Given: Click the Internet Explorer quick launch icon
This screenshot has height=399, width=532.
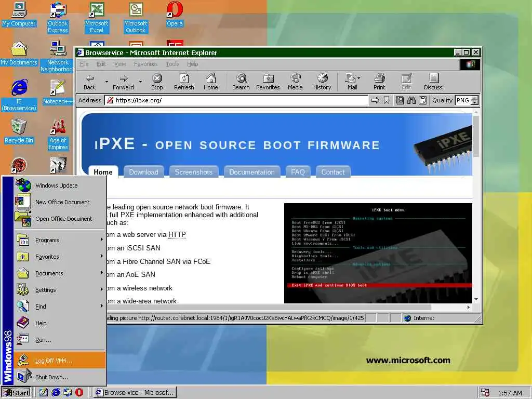Looking at the screenshot, I should [55, 392].
